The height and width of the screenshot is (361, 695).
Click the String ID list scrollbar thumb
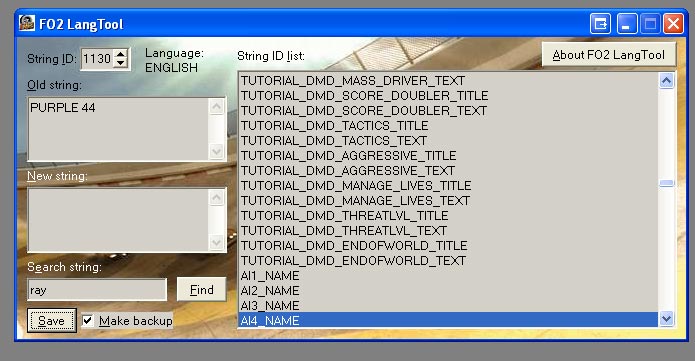tap(667, 183)
